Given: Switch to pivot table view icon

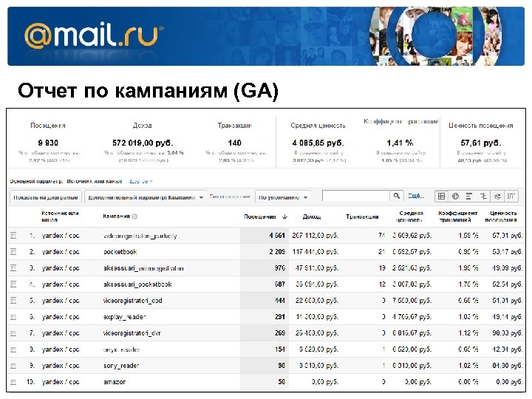Looking at the screenshot, I should [511, 197].
